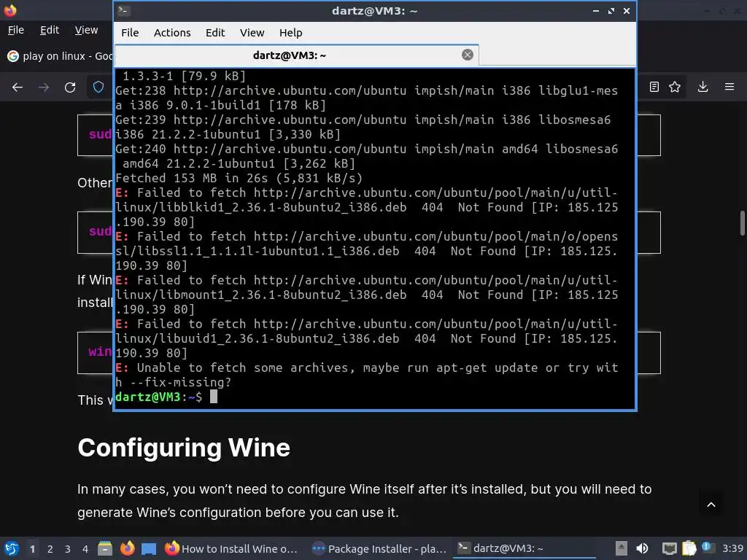Switch to workspace 4
747x560 pixels.
pyautogui.click(x=85, y=549)
